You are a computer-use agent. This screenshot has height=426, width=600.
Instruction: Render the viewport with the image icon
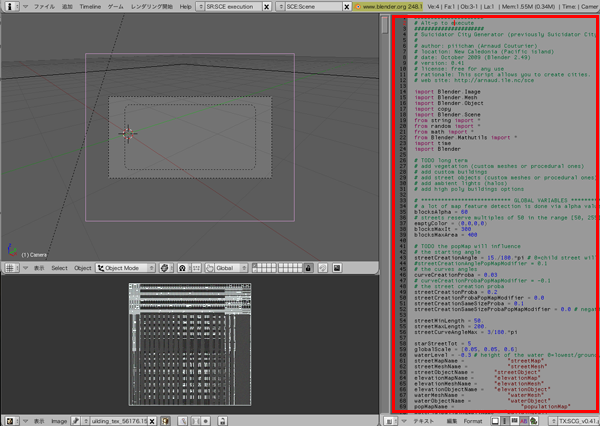tap(337, 268)
